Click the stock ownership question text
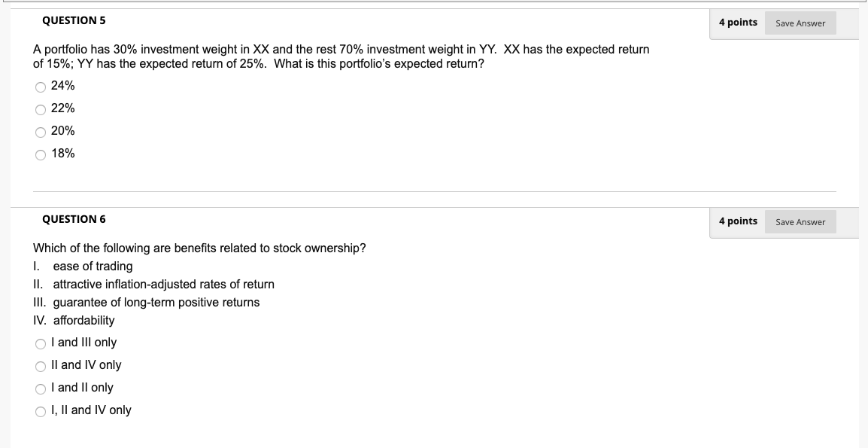The height and width of the screenshot is (448, 868). click(x=199, y=248)
